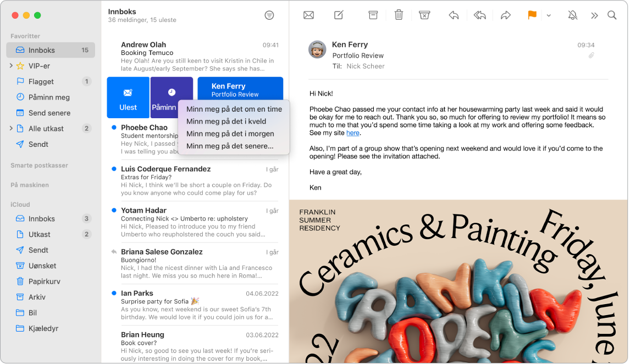Viewport: 630px width, 364px height.
Task: Archive the selected message from the toolbar
Action: pyautogui.click(x=373, y=15)
